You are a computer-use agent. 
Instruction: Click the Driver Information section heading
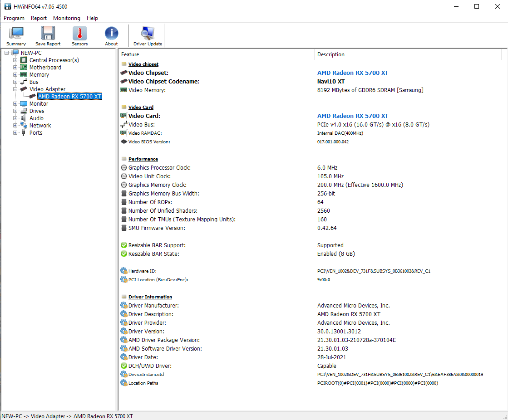(x=150, y=297)
